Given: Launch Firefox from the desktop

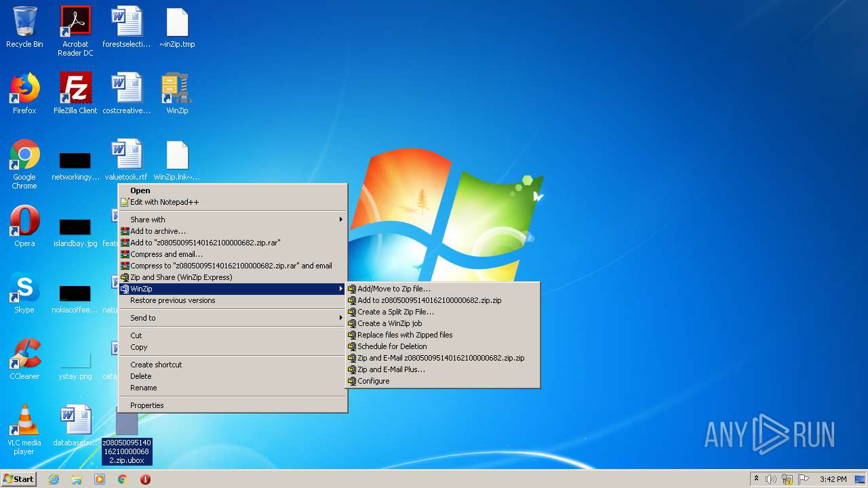Looking at the screenshot, I should pos(24,94).
